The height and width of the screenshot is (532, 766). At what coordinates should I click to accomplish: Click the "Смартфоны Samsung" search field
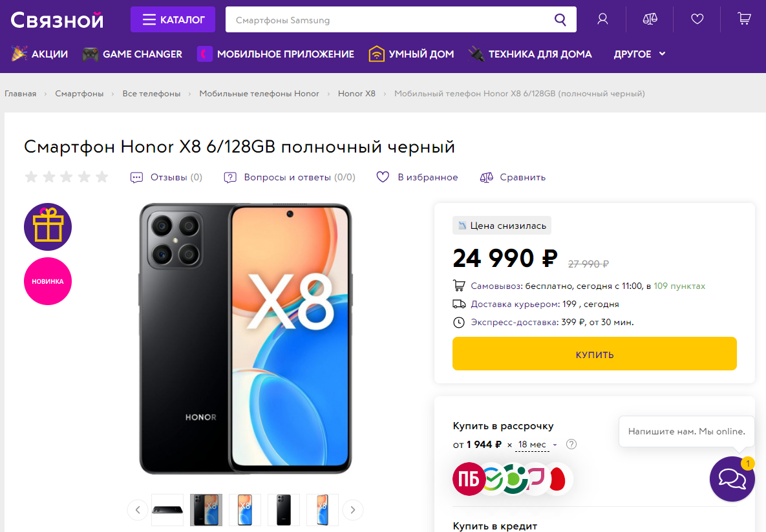point(388,20)
